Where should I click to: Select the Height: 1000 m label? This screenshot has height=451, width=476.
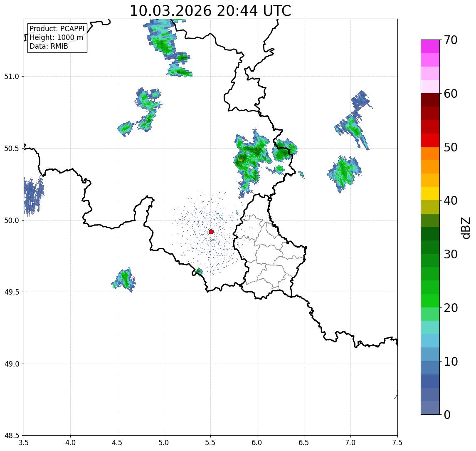(56, 37)
